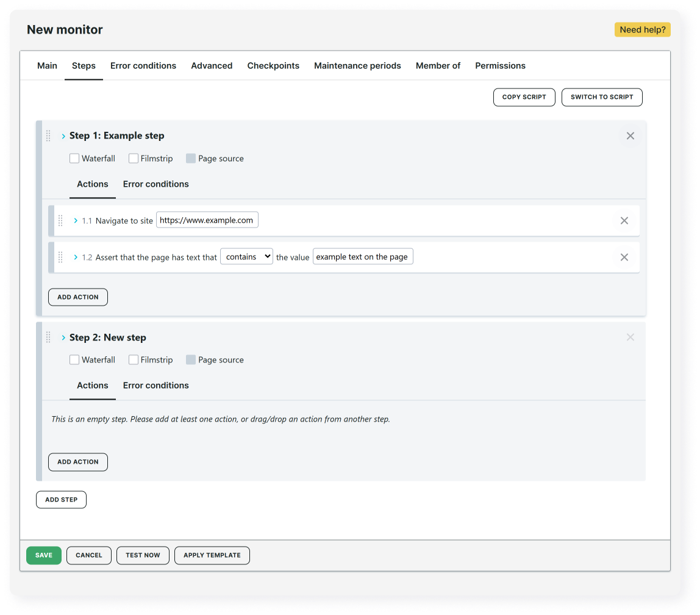Grab the drag handle of action 1.2

click(x=60, y=257)
